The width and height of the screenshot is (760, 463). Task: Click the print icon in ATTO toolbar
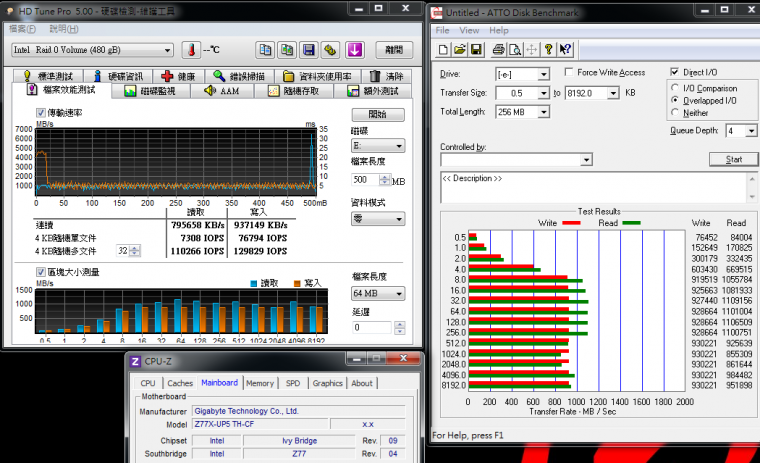point(497,49)
